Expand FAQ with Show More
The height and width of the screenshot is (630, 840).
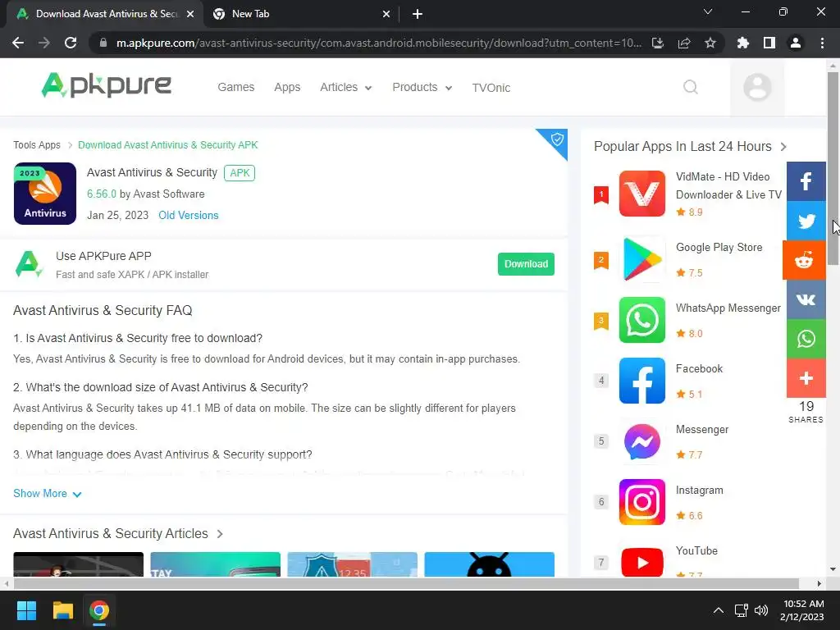click(x=47, y=493)
